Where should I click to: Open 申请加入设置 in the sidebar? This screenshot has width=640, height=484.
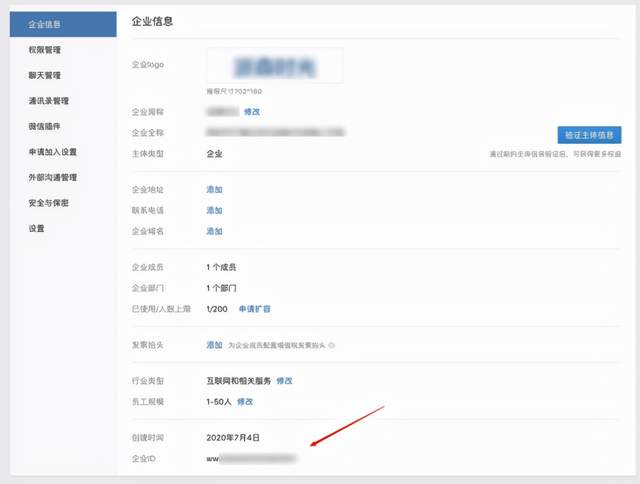(53, 152)
